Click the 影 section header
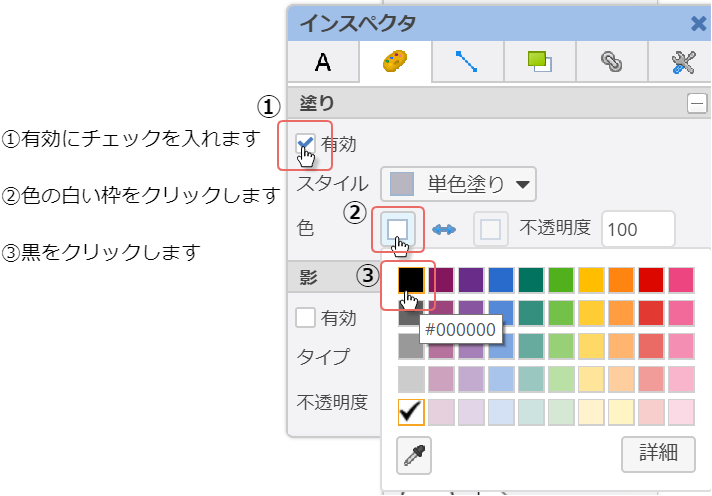 (335, 277)
